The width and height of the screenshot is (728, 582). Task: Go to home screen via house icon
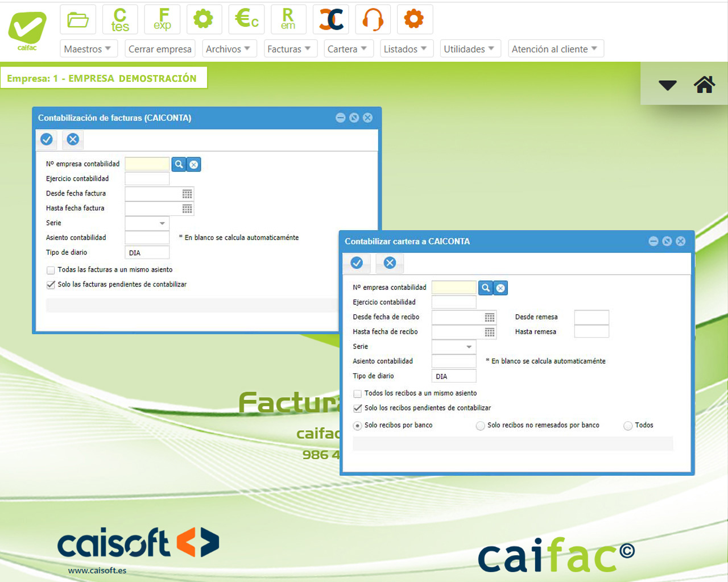tap(704, 85)
